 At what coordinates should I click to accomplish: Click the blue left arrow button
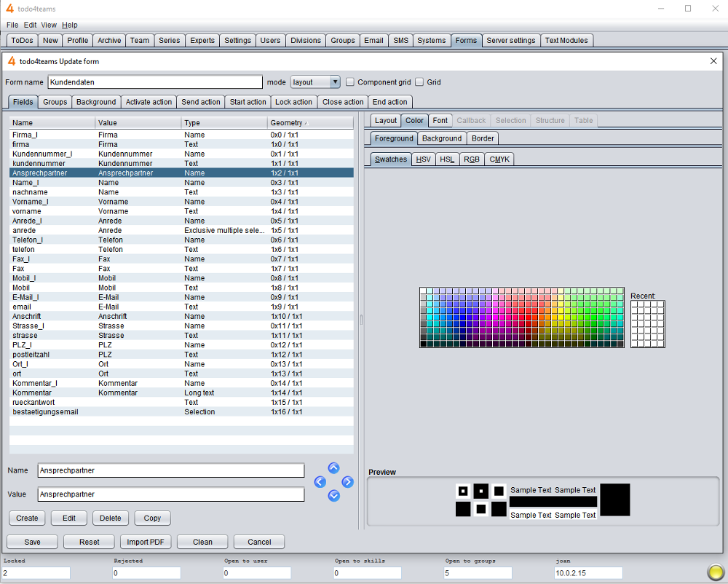click(x=320, y=482)
